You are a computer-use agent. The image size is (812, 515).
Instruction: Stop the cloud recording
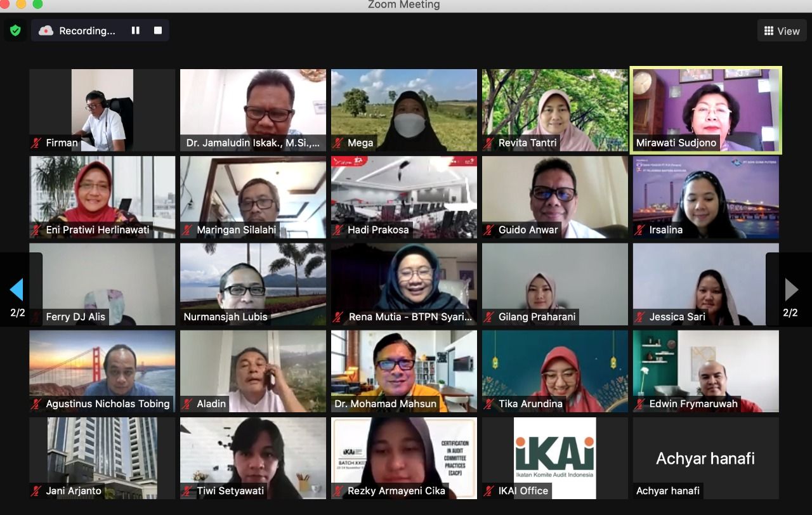[158, 30]
